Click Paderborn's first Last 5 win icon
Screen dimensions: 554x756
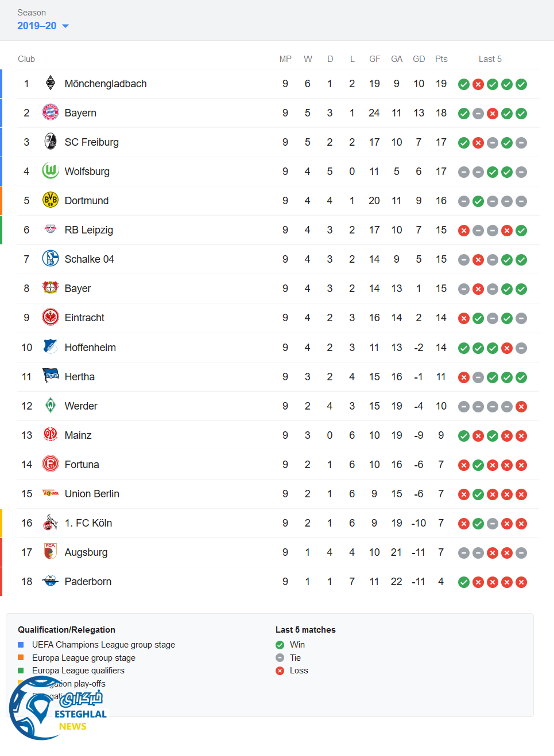pyautogui.click(x=464, y=582)
